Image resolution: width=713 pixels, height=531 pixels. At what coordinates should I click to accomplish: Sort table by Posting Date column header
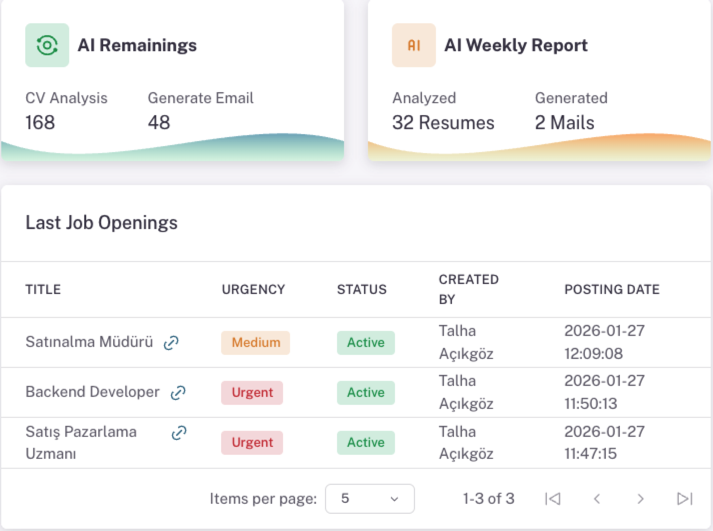pyautogui.click(x=611, y=290)
